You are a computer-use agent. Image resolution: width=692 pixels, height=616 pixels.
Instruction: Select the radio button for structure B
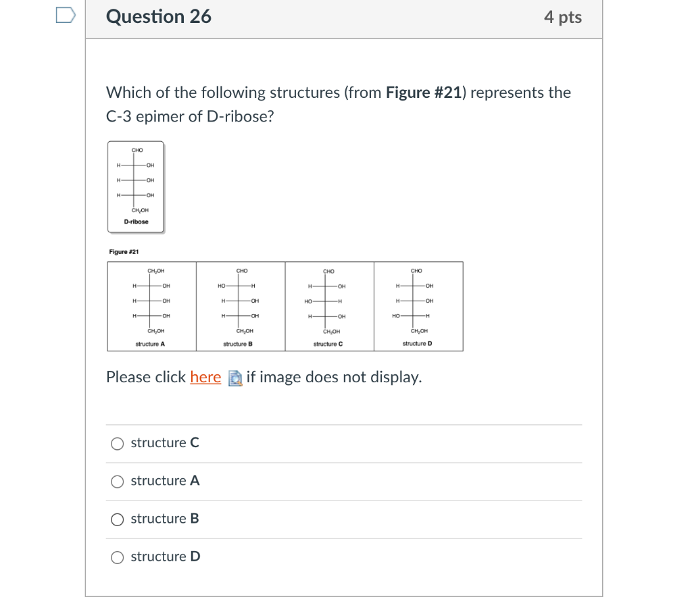pyautogui.click(x=117, y=519)
